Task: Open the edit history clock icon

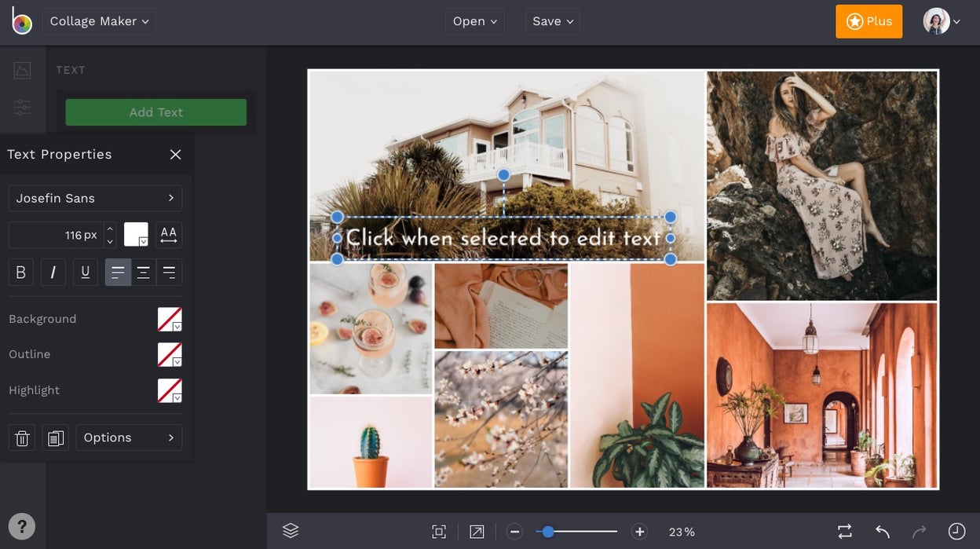Action: pos(956,531)
